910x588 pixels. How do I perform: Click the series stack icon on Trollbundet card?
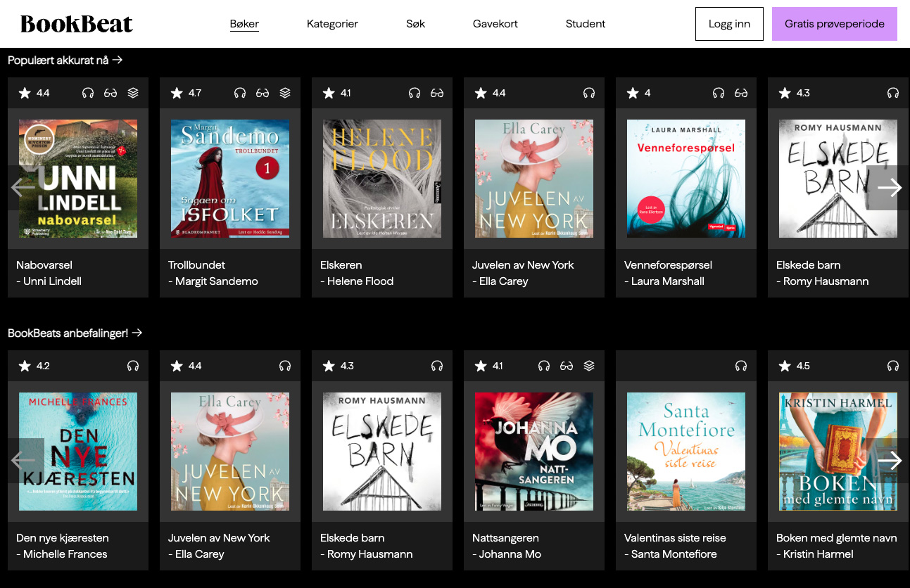click(x=285, y=93)
